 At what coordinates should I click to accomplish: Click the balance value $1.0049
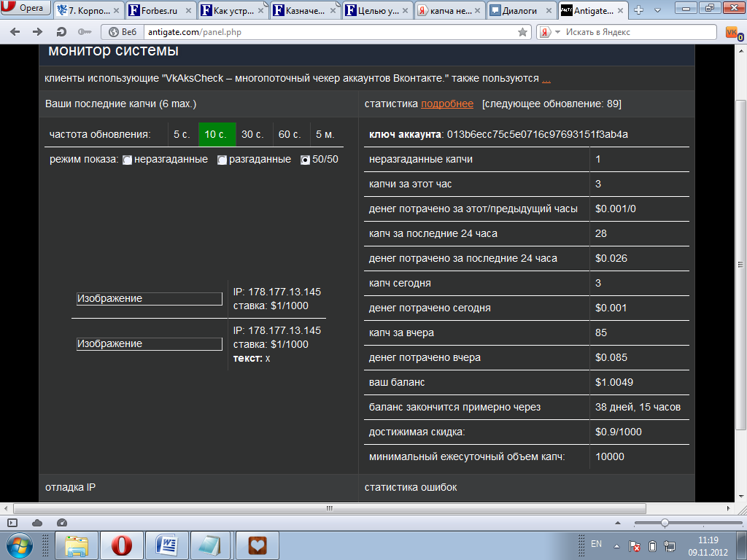614,382
